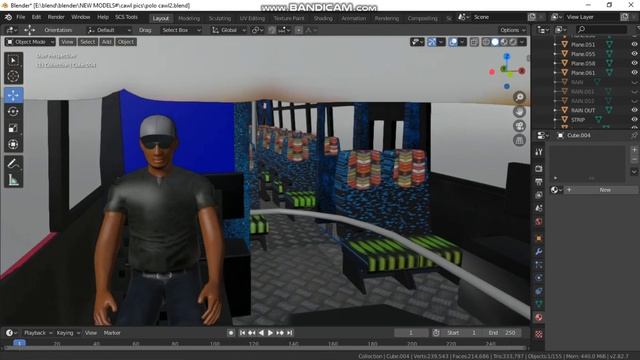Expand the RAIN OUT outliner entry
640x360 pixels.
tap(555, 110)
